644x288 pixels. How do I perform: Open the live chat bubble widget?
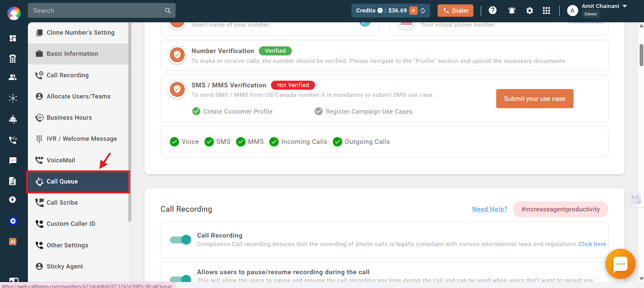[x=620, y=264]
